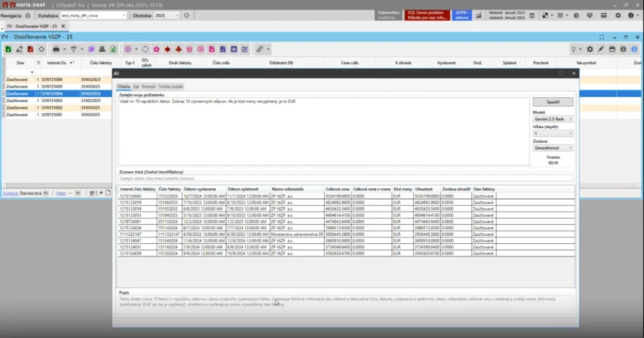Toggle the radio button beside Filter
Viewport: 644px width, 338px height.
pyautogui.click(x=99, y=193)
